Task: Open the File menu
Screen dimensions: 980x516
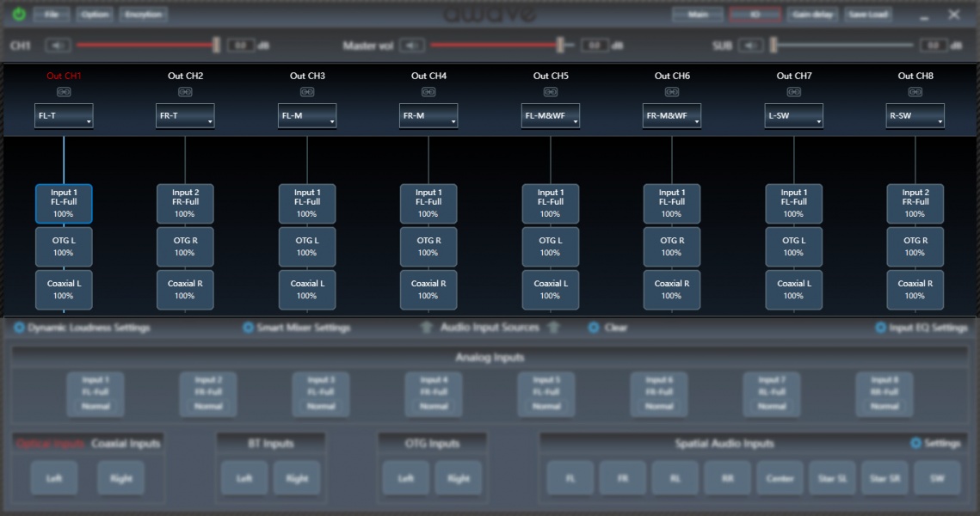Action: [x=52, y=15]
